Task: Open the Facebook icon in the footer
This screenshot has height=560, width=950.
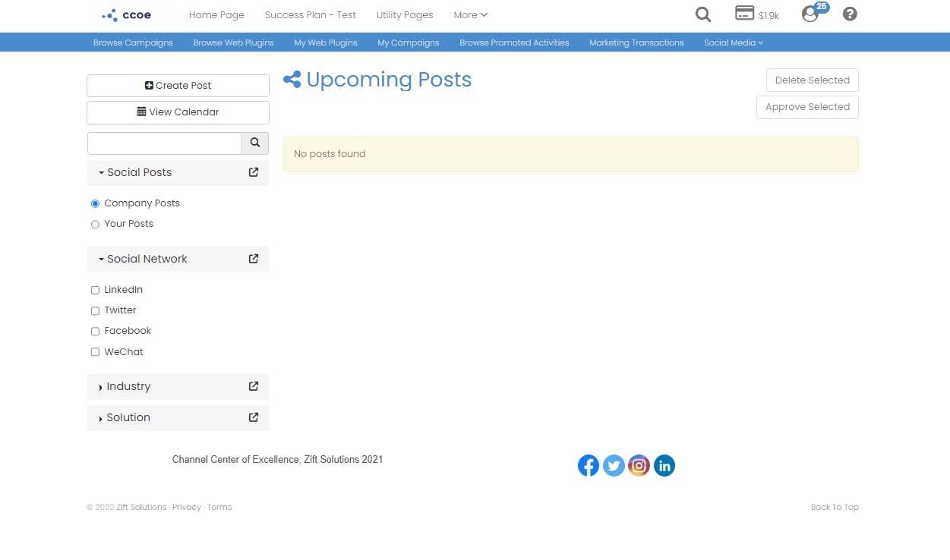Action: coord(588,465)
